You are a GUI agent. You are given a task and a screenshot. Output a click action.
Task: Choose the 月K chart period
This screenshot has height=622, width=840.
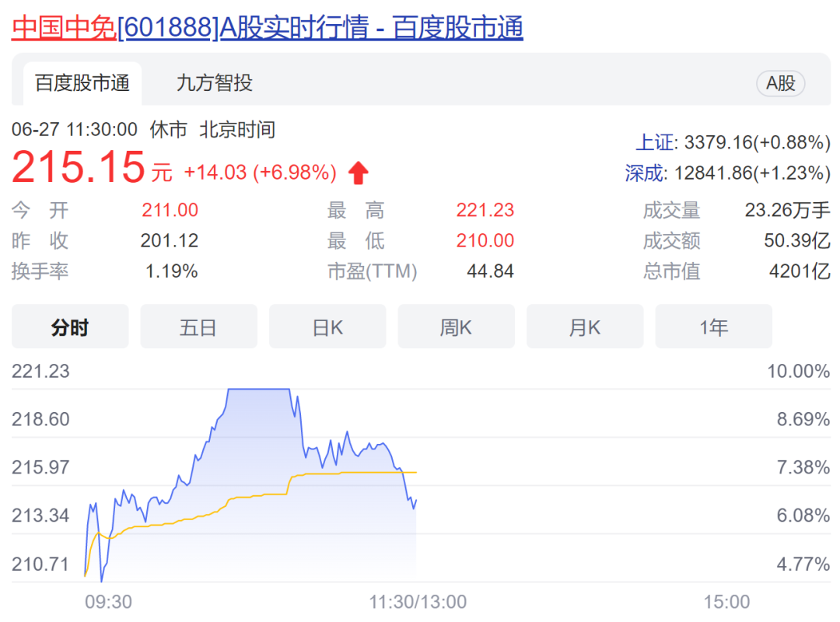(x=585, y=327)
